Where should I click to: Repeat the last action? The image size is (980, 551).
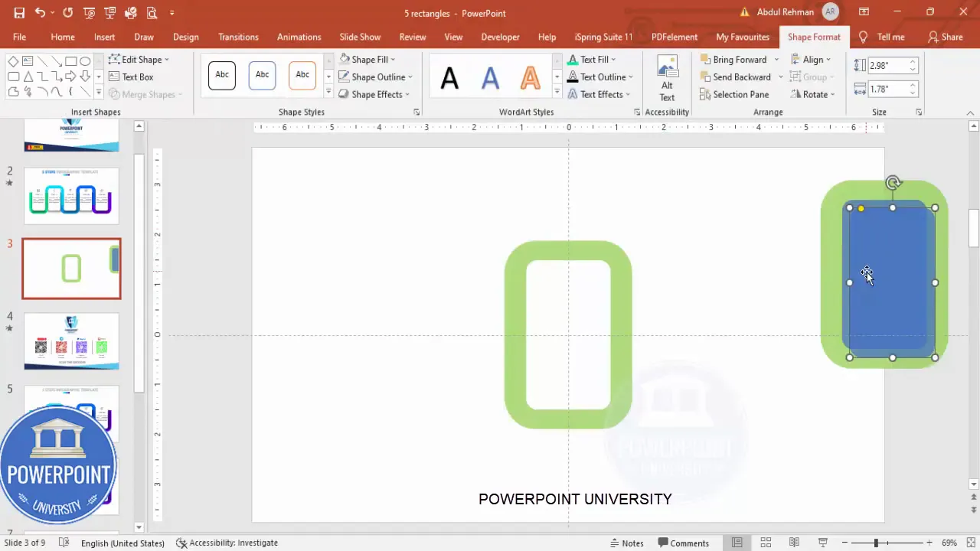pos(68,13)
